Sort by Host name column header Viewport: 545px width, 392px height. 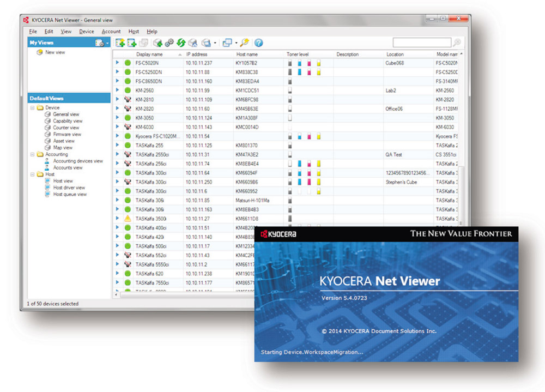(247, 55)
